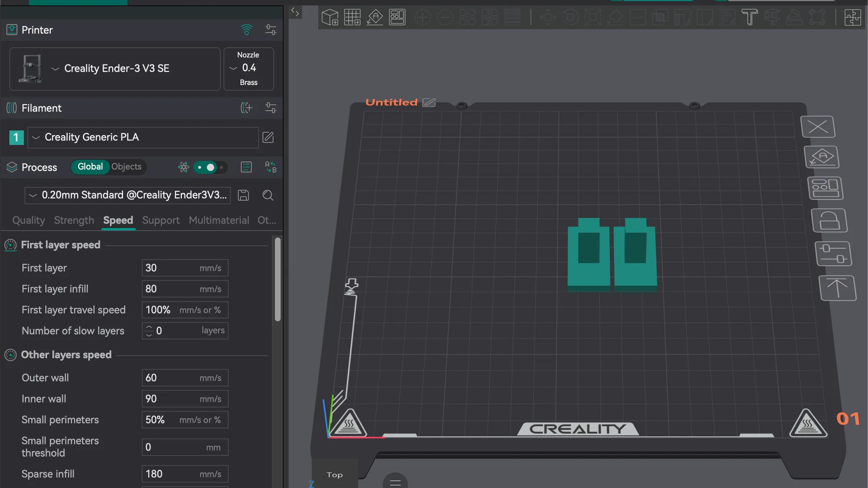This screenshot has width=868, height=488.
Task: Click the printer Wi-Fi connection icon
Action: click(x=247, y=30)
